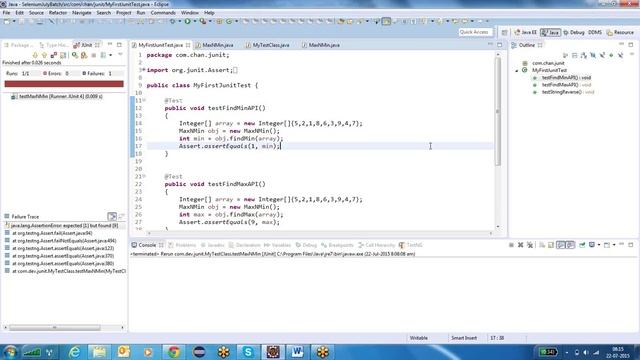Open the Run menu
640x360 pixels.
[141, 13]
